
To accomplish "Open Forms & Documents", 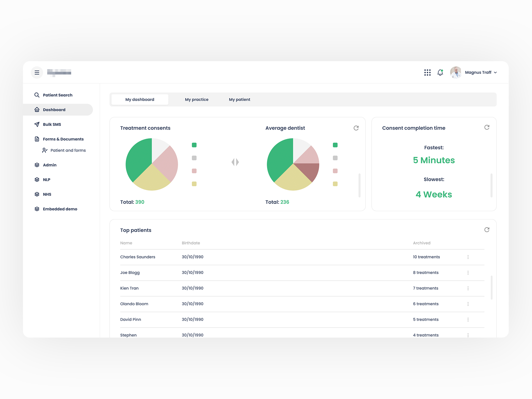I will tap(63, 139).
